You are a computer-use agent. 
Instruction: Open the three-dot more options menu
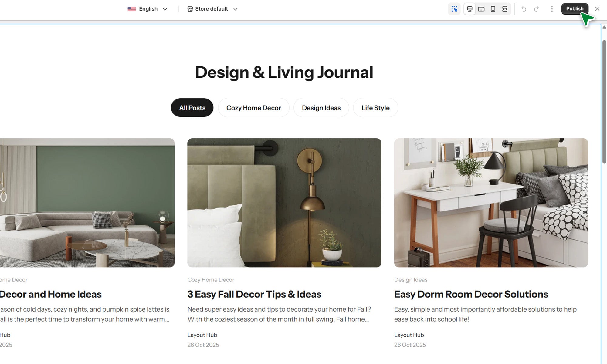coord(552,9)
